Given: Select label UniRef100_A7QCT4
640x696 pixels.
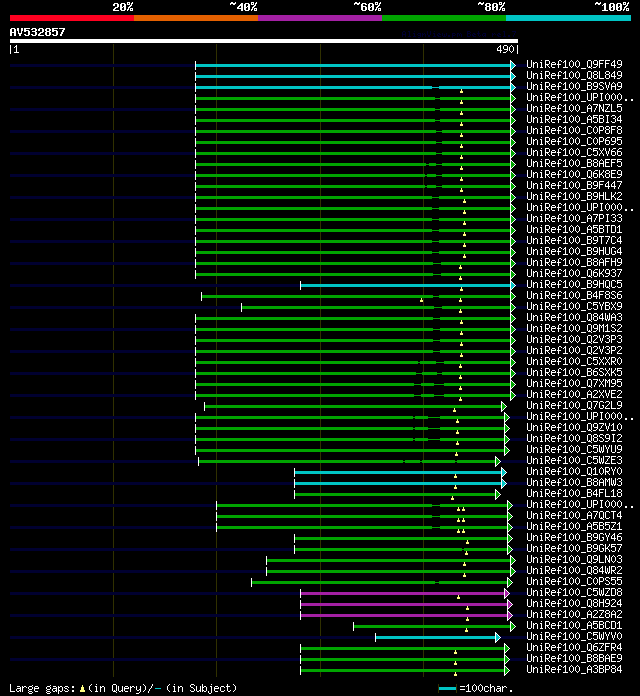Looking at the screenshot, I should point(574,515).
